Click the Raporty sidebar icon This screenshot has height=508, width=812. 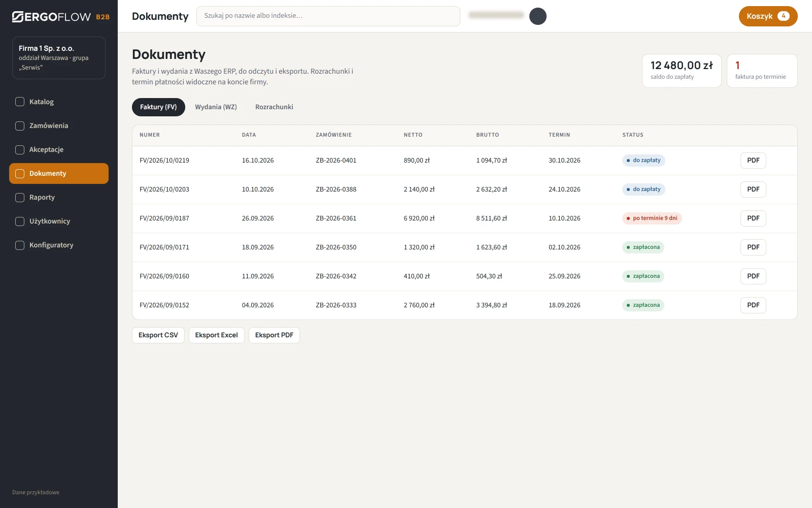pos(20,197)
